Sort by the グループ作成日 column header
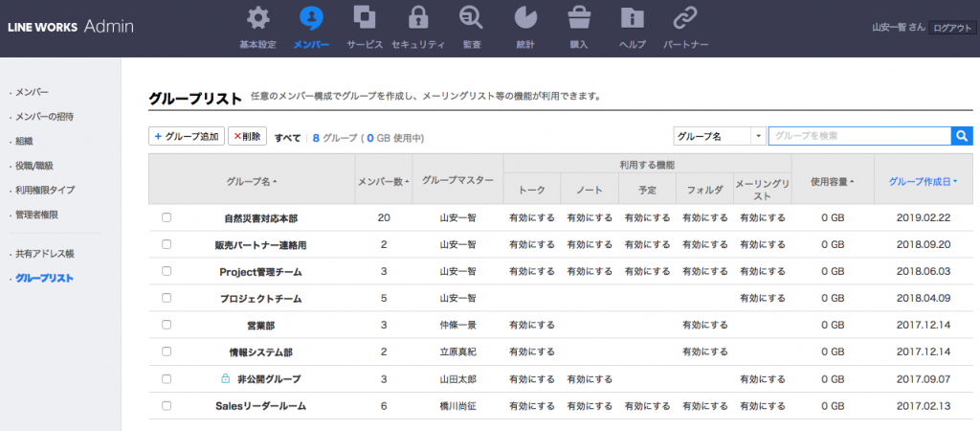 [x=923, y=180]
